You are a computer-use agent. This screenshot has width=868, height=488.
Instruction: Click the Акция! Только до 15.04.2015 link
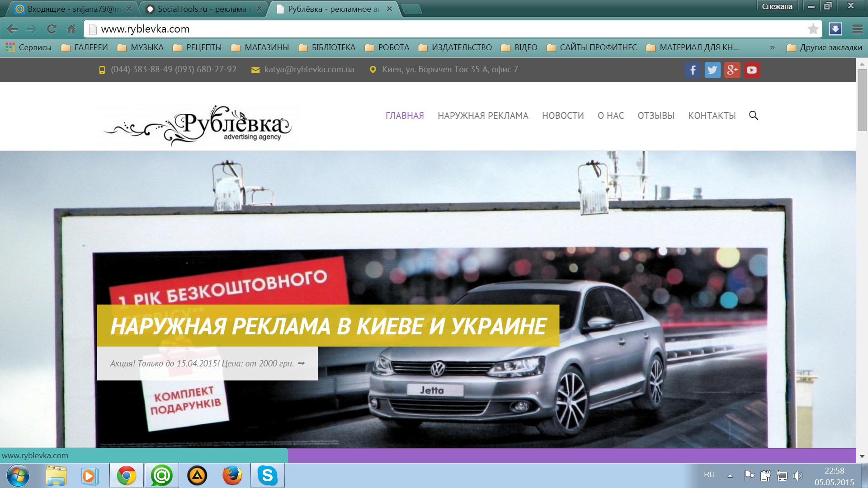coord(207,363)
